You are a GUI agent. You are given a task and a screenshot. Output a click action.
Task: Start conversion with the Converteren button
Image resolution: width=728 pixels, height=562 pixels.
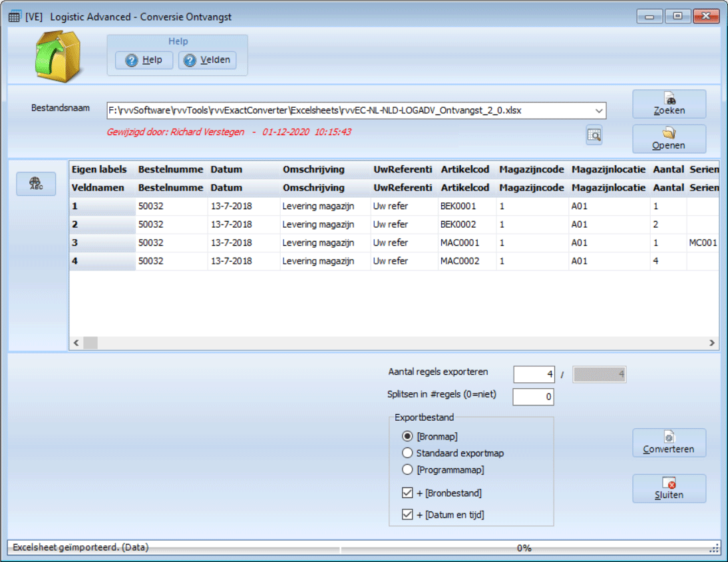coord(669,443)
